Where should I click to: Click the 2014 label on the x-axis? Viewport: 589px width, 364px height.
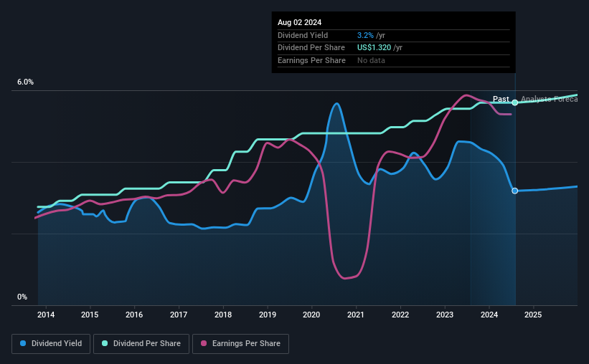click(x=46, y=315)
